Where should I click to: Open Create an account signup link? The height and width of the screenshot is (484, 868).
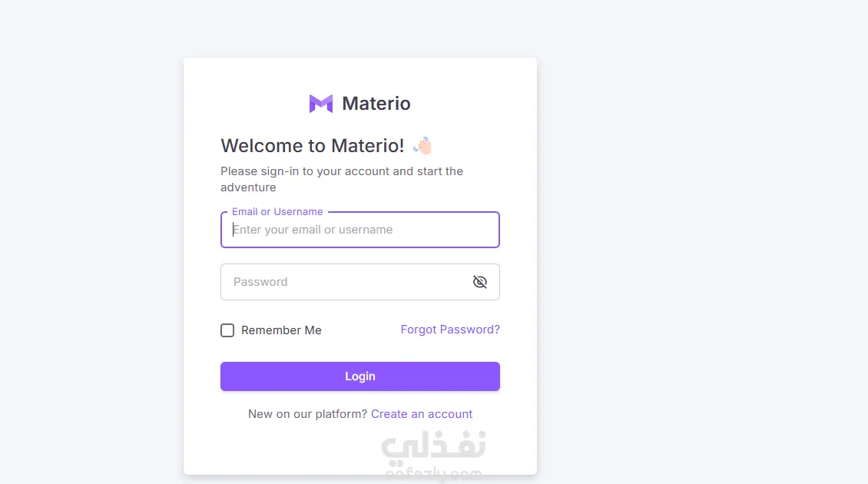(422, 413)
